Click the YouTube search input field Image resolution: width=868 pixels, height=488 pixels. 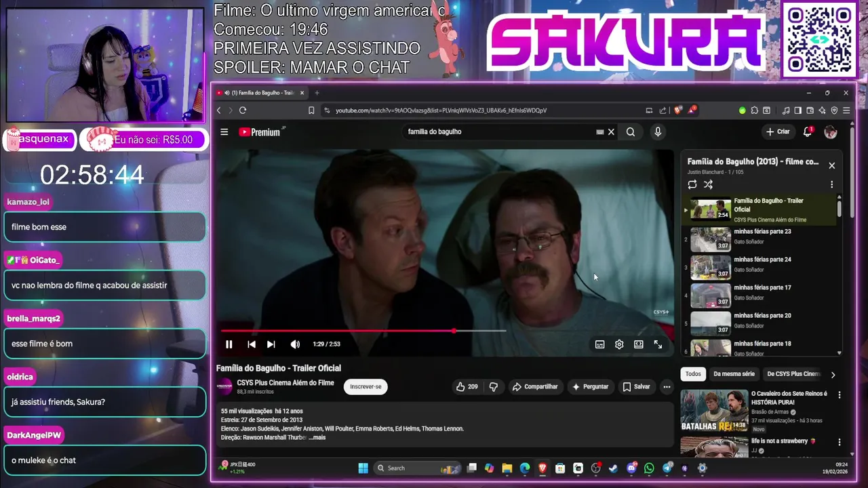click(498, 132)
